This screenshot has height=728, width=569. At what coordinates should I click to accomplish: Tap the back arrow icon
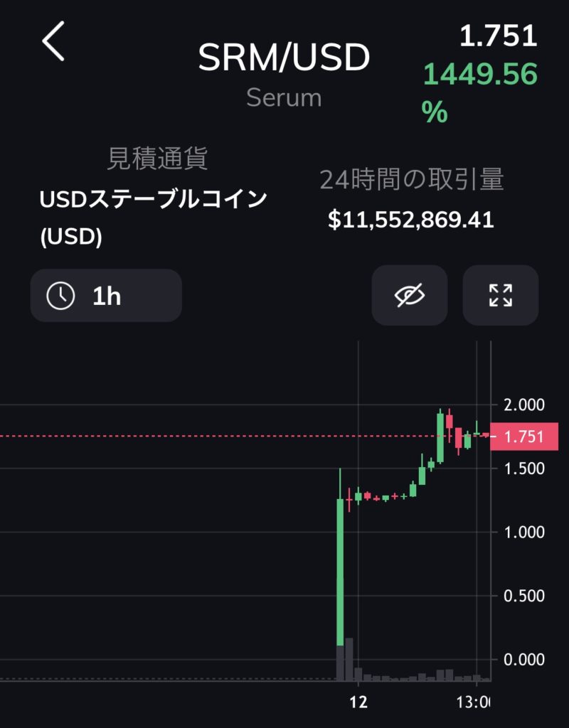coord(53,41)
